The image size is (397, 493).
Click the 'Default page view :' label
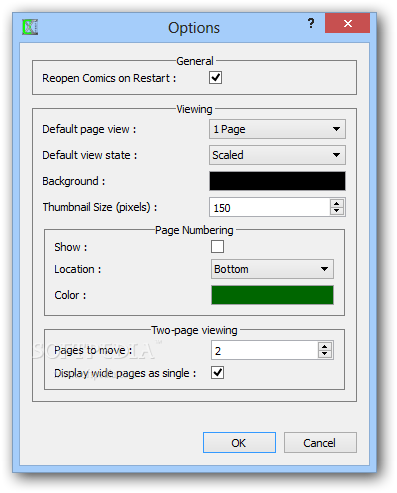coord(89,129)
